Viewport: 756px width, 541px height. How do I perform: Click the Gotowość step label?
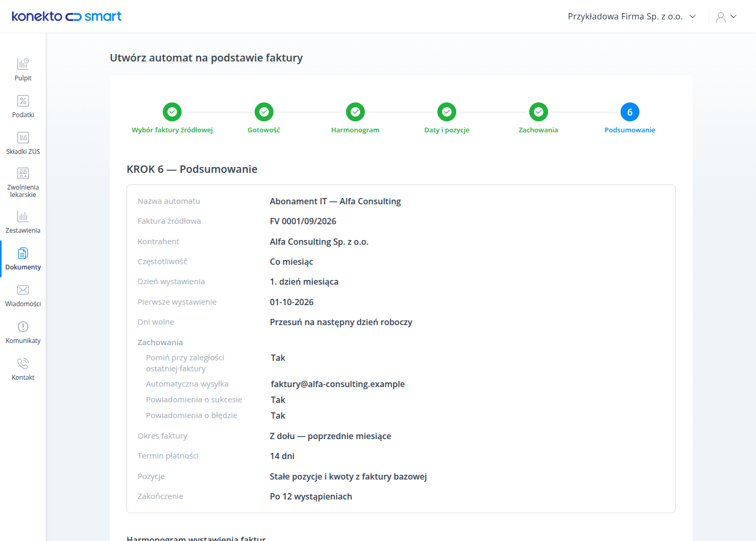click(264, 130)
